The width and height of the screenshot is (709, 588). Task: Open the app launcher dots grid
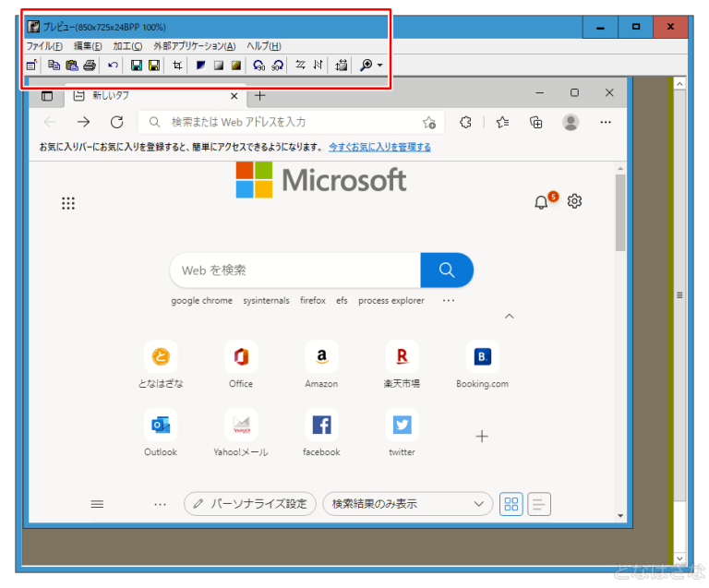[68, 203]
